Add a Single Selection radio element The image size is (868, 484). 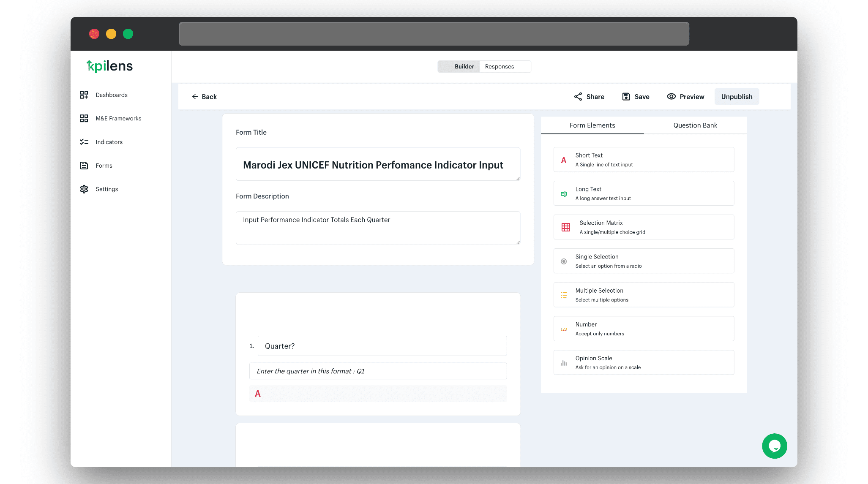tap(644, 261)
